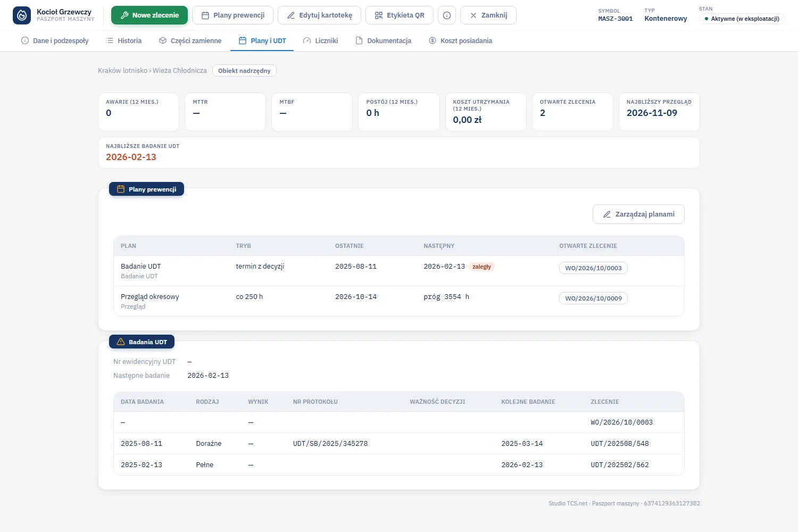Open the Części zamienne tab

pyautogui.click(x=190, y=41)
